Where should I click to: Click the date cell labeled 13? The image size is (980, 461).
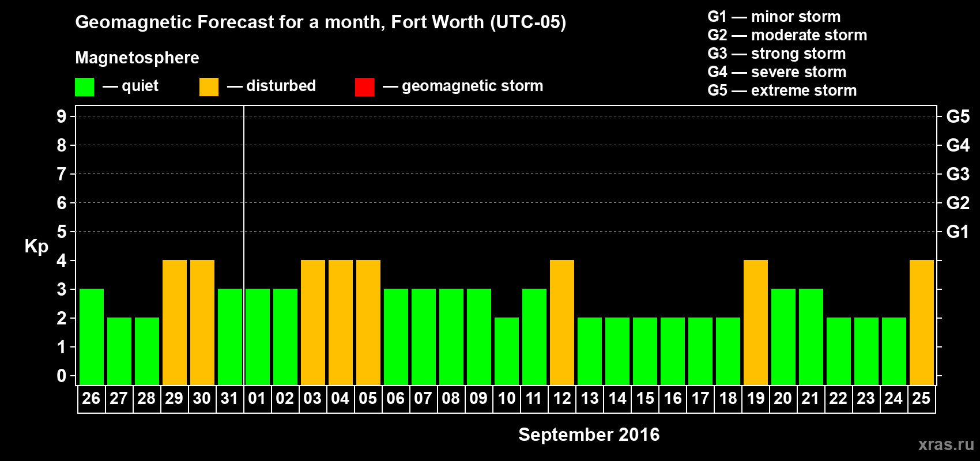point(589,399)
